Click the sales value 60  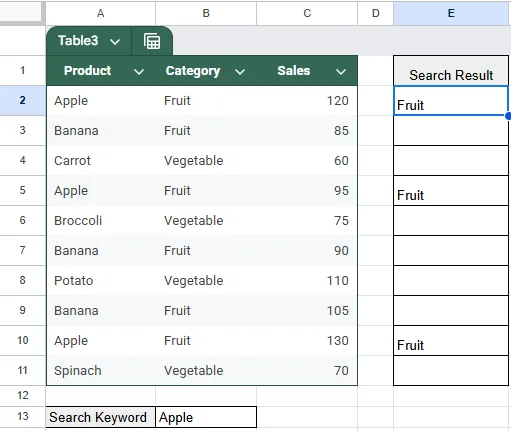click(341, 161)
